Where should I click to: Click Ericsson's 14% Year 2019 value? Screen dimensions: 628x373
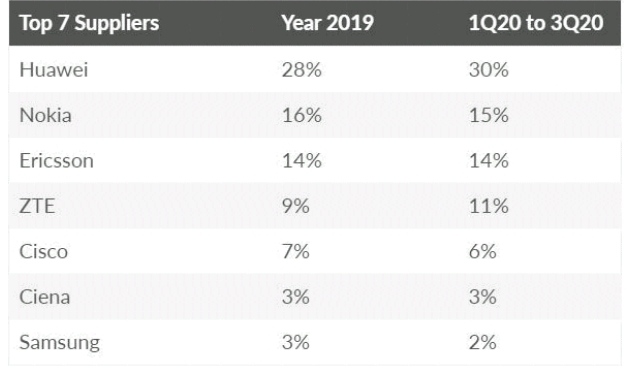click(302, 161)
